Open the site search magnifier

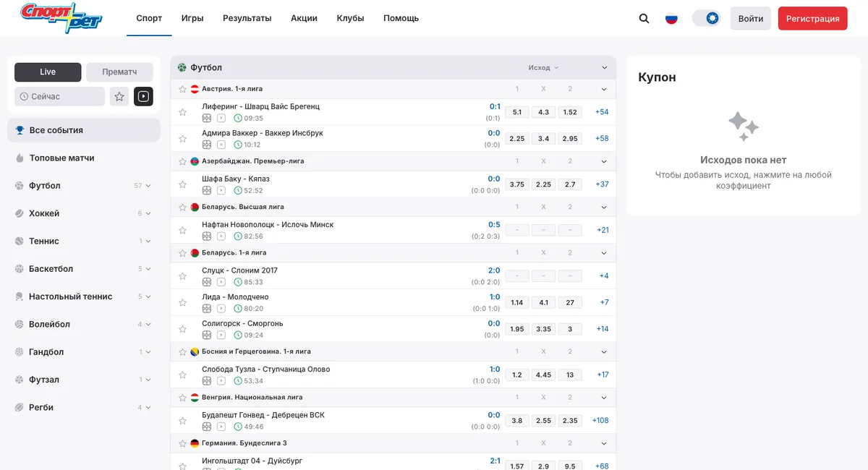click(644, 19)
